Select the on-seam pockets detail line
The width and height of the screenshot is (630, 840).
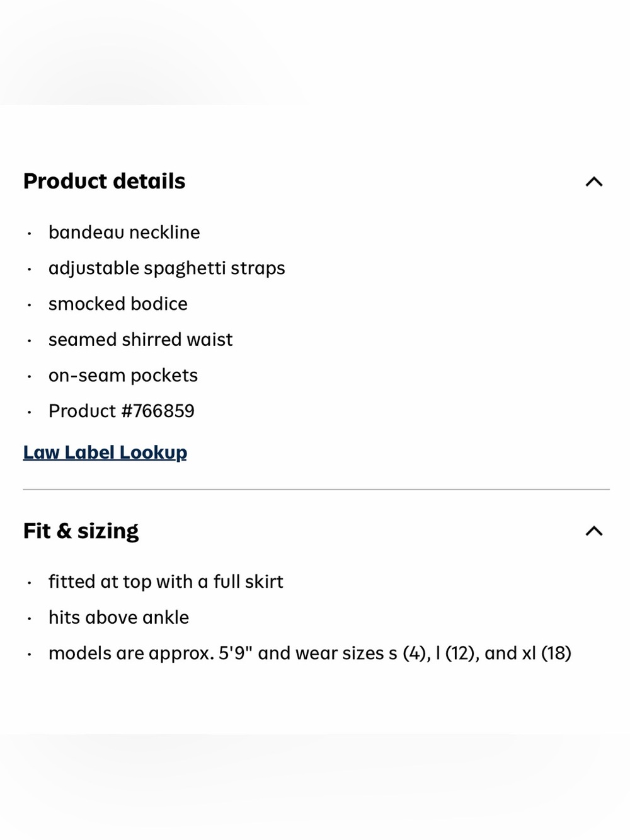pos(123,376)
